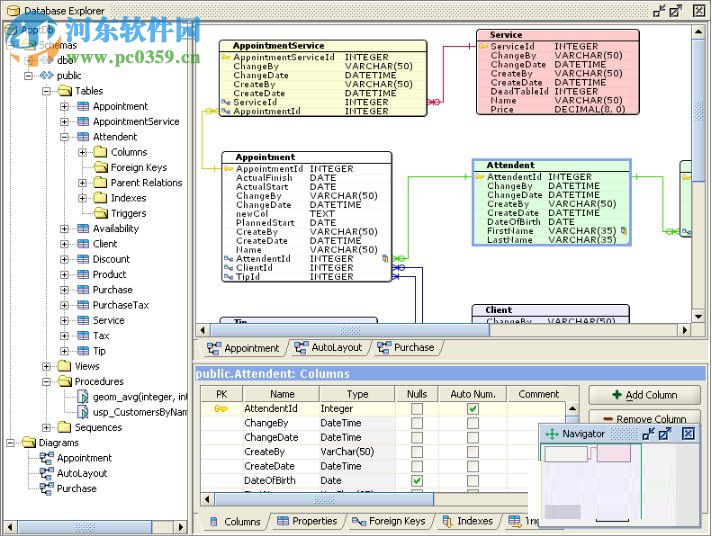Expand the Sequences folder node
The height and width of the screenshot is (536, 712).
click(46, 427)
